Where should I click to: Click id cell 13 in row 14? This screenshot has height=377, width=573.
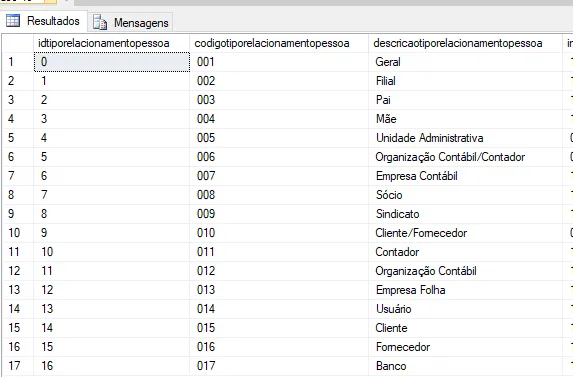[111, 309]
